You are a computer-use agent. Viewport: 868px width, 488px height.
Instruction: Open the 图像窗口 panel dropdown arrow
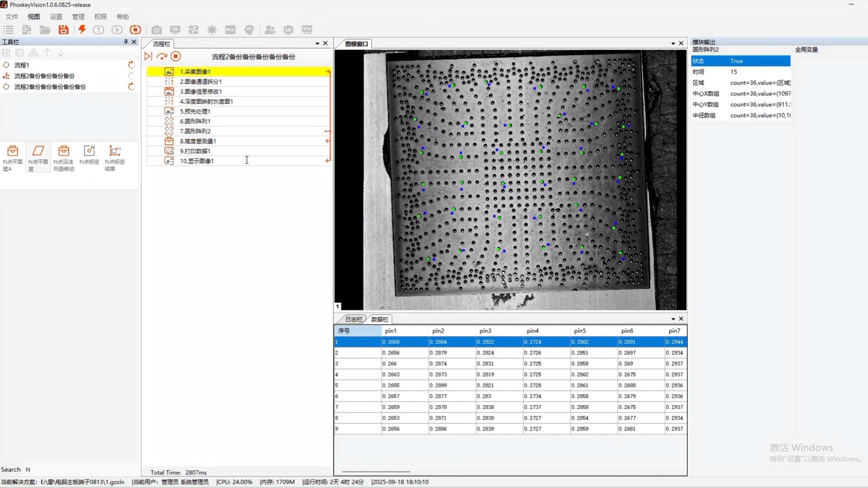coord(673,43)
